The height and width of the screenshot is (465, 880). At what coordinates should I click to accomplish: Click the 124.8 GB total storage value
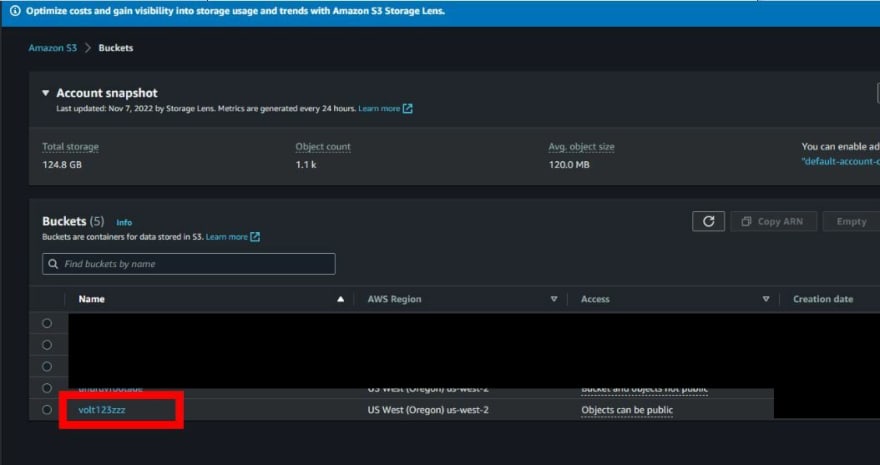tap(62, 165)
